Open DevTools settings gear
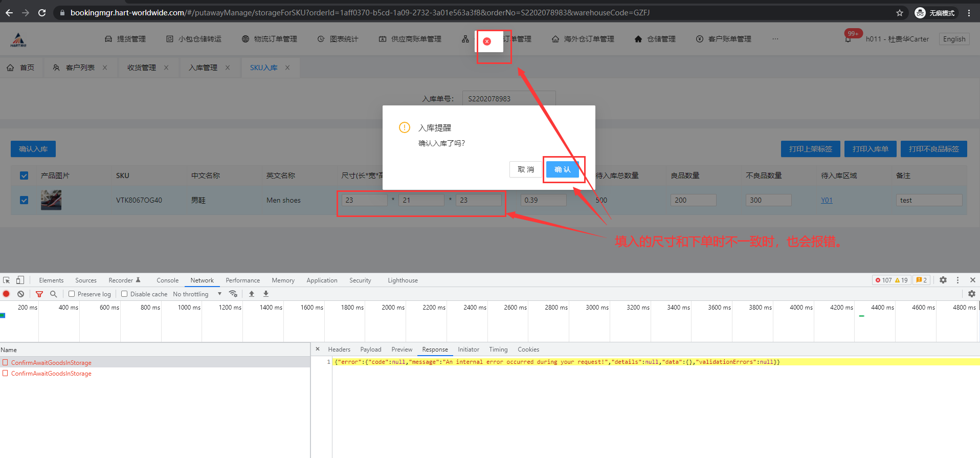This screenshot has height=458, width=980. [x=943, y=280]
